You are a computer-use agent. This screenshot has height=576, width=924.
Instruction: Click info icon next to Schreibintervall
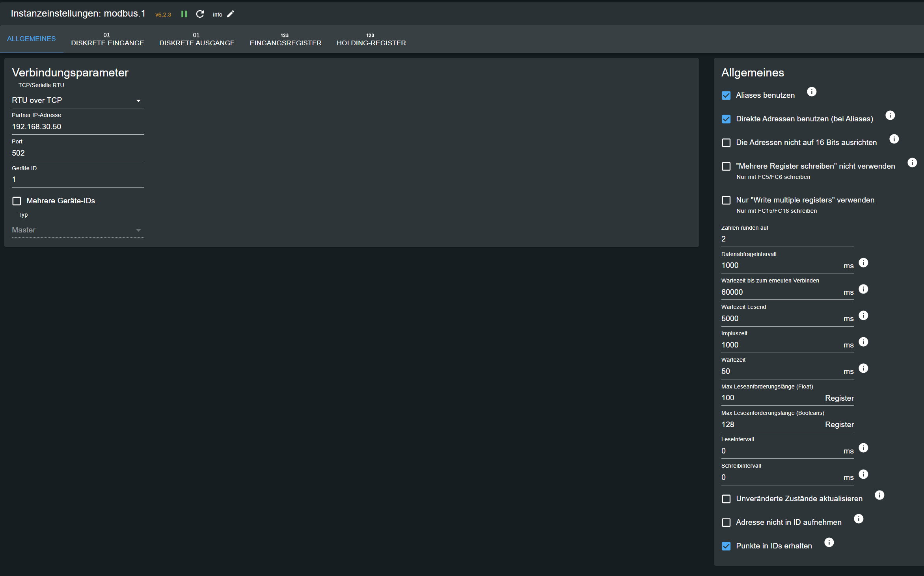[863, 474]
